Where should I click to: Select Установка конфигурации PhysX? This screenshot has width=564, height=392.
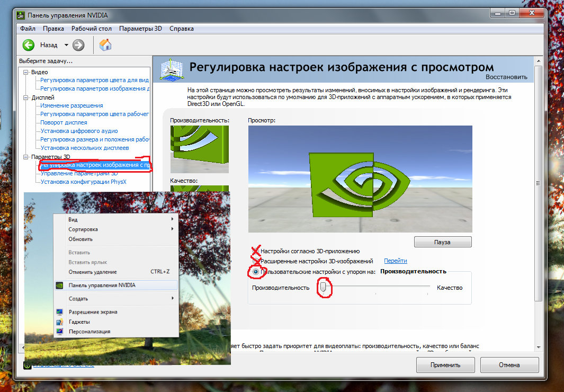coord(84,182)
